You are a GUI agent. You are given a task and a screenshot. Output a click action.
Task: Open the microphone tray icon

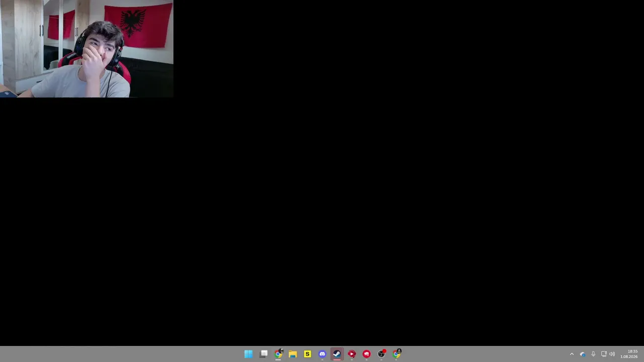(593, 354)
